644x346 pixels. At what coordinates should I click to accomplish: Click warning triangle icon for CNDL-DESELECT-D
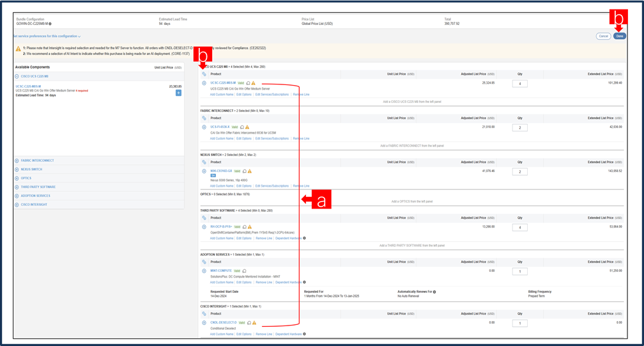254,322
